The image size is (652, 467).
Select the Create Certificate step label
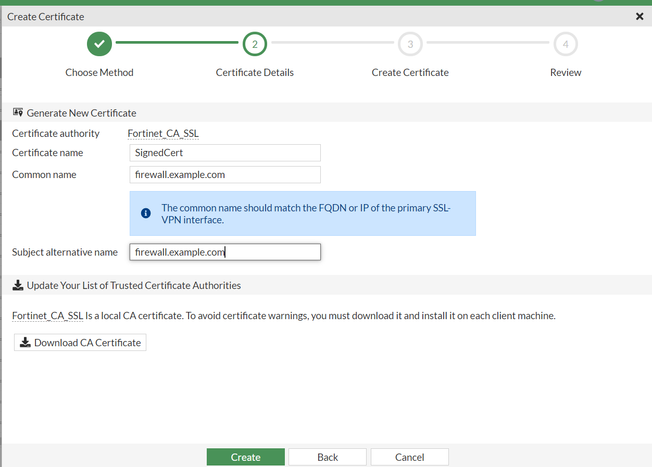tap(410, 73)
